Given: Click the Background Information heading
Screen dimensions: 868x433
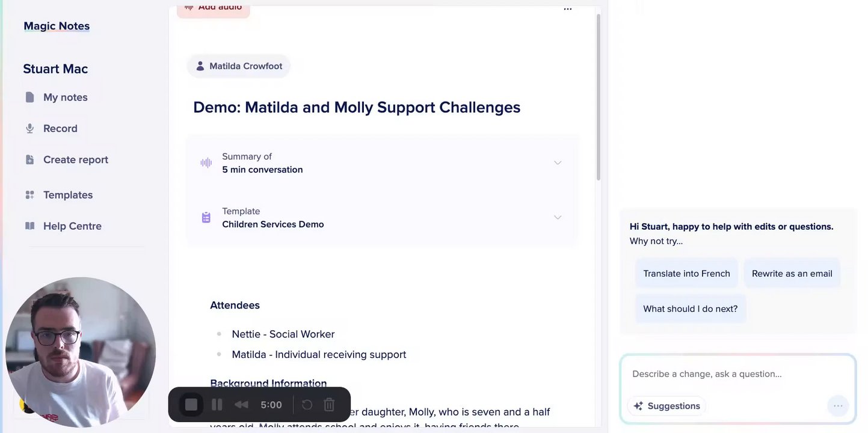Looking at the screenshot, I should tap(268, 383).
